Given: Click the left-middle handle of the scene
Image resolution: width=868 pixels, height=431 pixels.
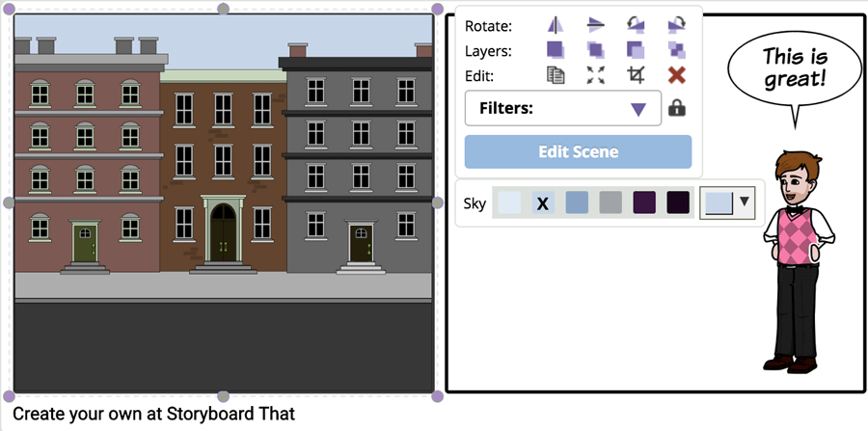Looking at the screenshot, I should coord(9,202).
